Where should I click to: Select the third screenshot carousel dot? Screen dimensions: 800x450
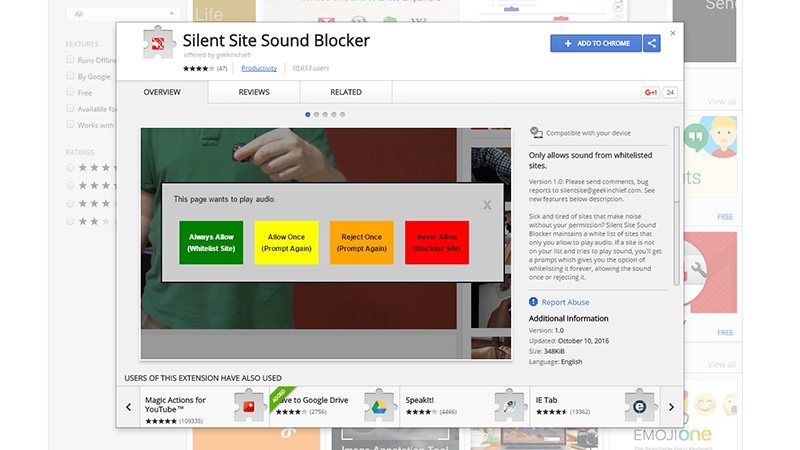point(325,115)
